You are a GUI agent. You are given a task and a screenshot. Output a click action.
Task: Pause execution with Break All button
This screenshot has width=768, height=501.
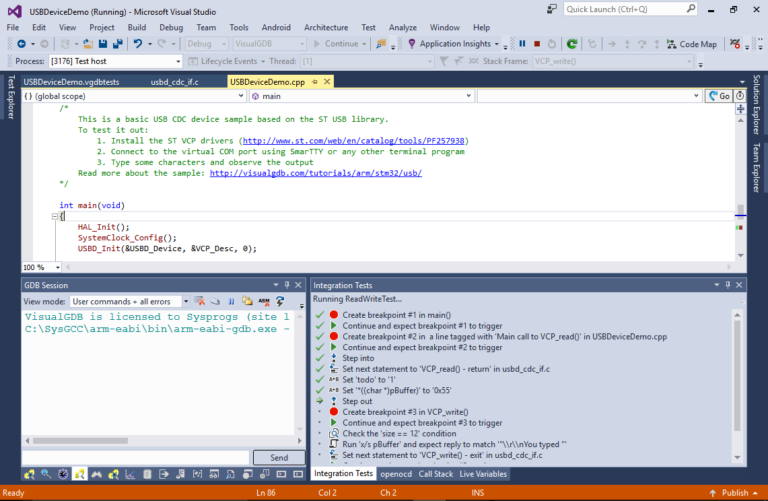(522, 44)
